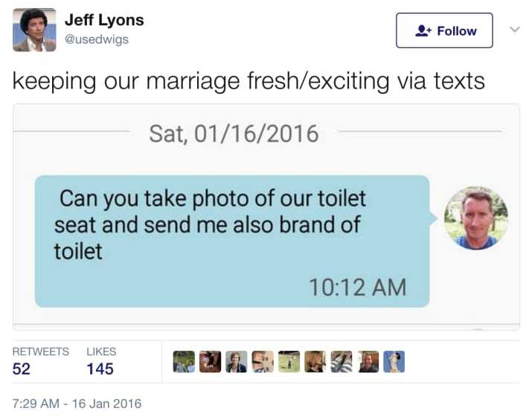Open the fourth liker avatar thumbnail
The width and height of the screenshot is (532, 417).
[x=263, y=362]
